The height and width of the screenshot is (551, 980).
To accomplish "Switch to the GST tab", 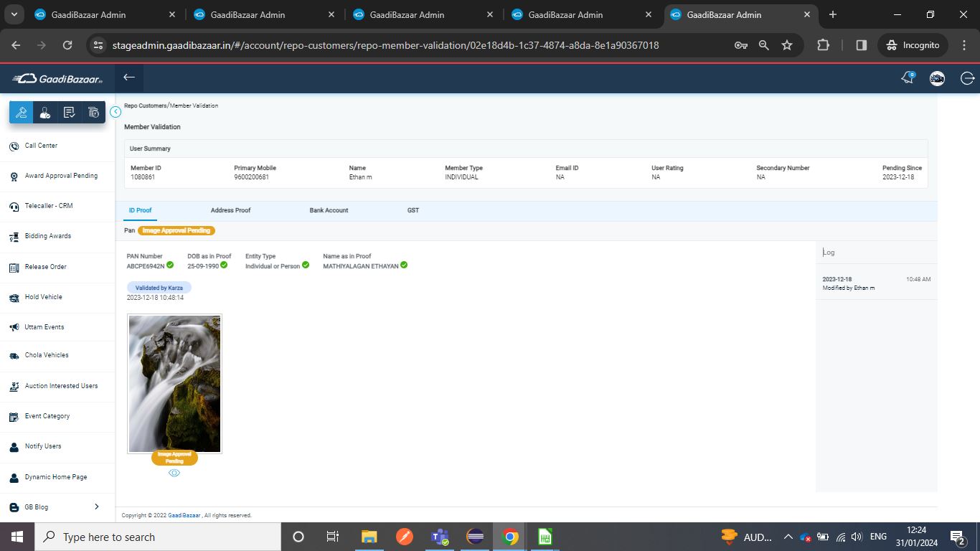I will click(413, 210).
